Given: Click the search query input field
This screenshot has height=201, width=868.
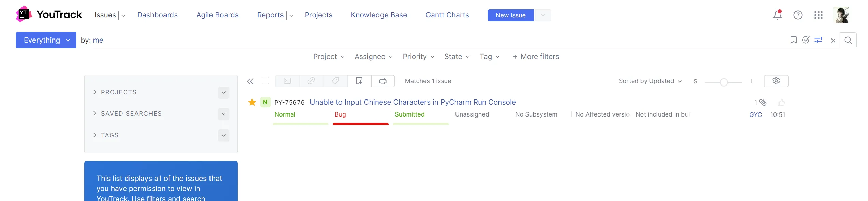Looking at the screenshot, I should tap(409, 40).
